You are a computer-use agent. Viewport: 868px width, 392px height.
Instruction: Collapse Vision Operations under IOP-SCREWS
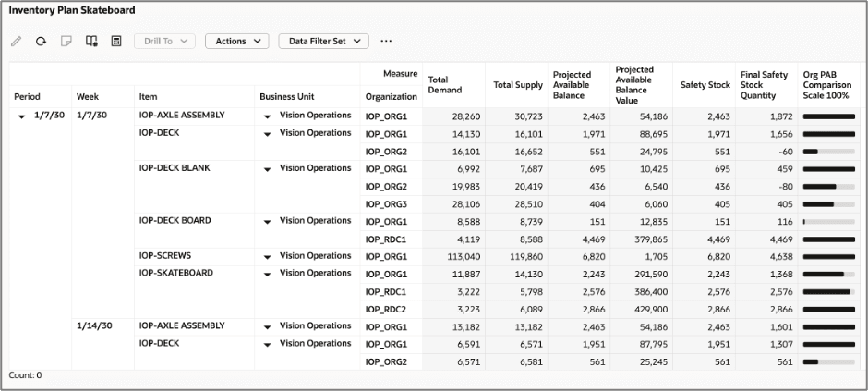click(x=268, y=257)
